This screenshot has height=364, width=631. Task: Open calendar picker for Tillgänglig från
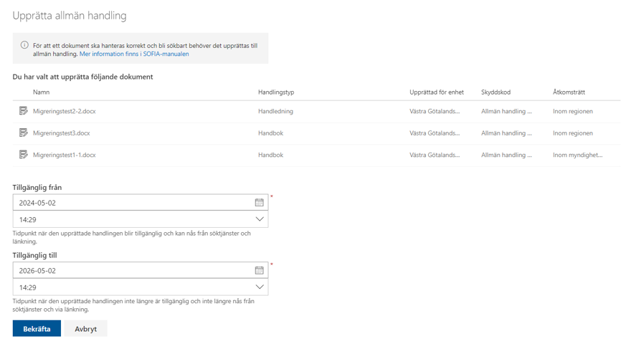coord(259,203)
